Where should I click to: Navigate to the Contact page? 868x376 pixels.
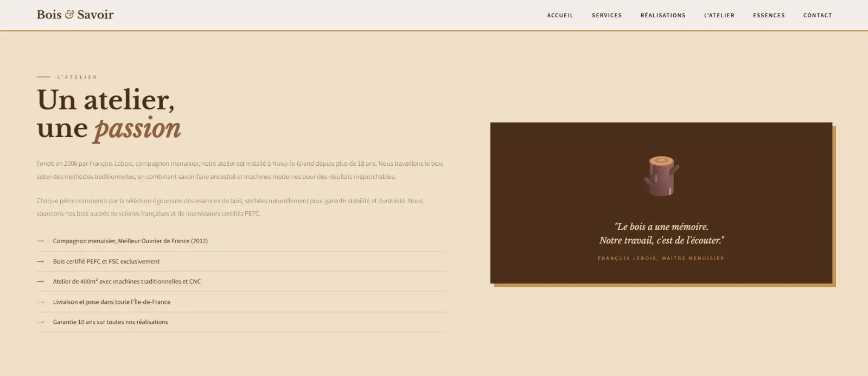(x=818, y=15)
